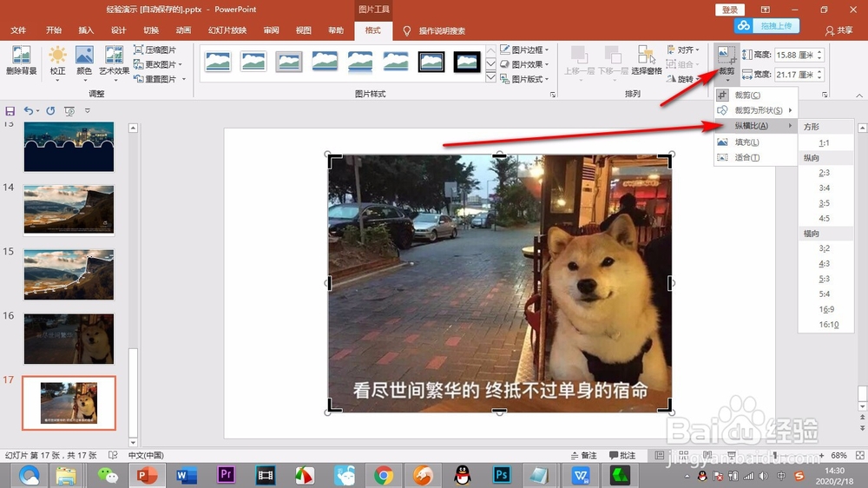Select the first picture style thumbnail
The image size is (868, 488).
[218, 62]
